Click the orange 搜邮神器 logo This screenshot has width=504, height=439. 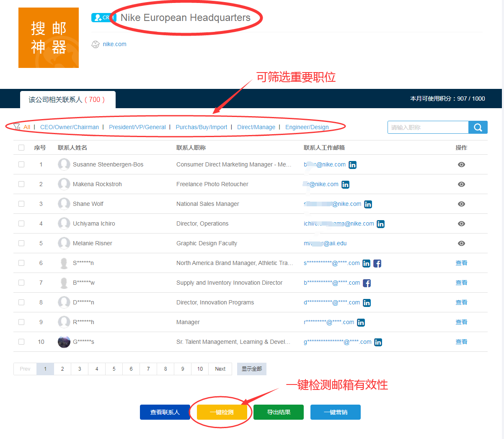pyautogui.click(x=49, y=38)
